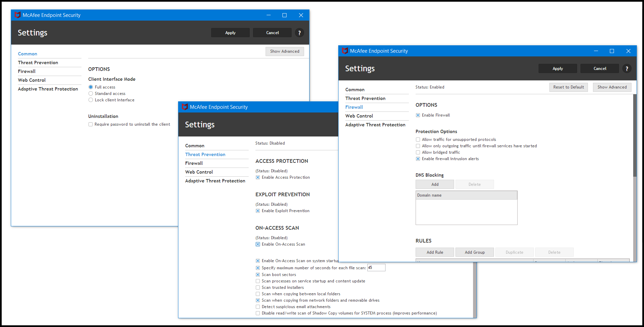Click Apply in the Firewall Settings window
The width and height of the screenshot is (644, 327).
click(558, 69)
